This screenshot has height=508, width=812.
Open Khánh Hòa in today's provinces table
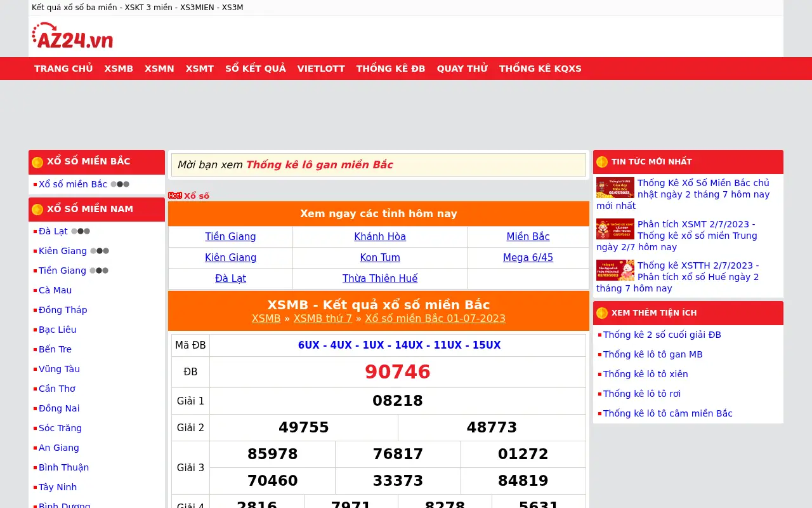pyautogui.click(x=380, y=237)
